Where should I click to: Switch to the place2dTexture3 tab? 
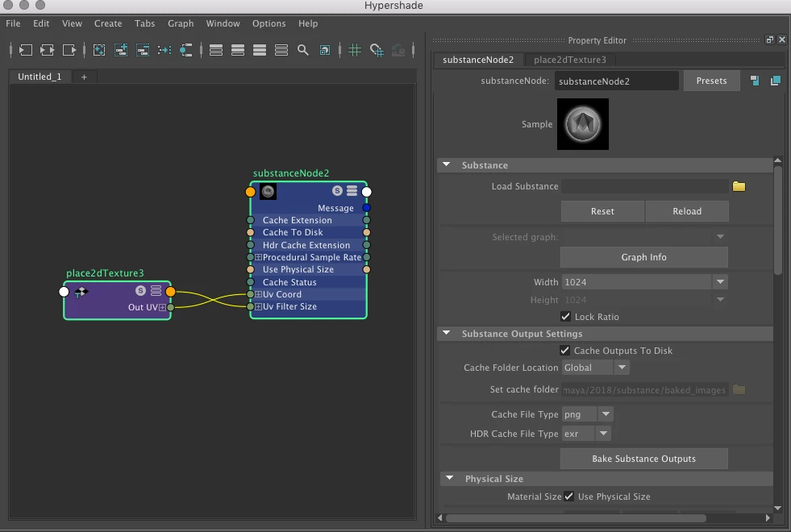(x=570, y=60)
